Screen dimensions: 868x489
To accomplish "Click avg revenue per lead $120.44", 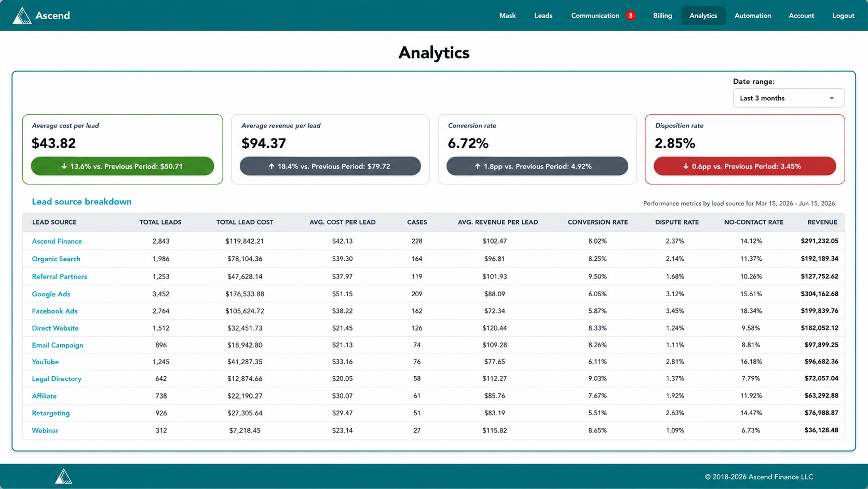I will (x=494, y=328).
